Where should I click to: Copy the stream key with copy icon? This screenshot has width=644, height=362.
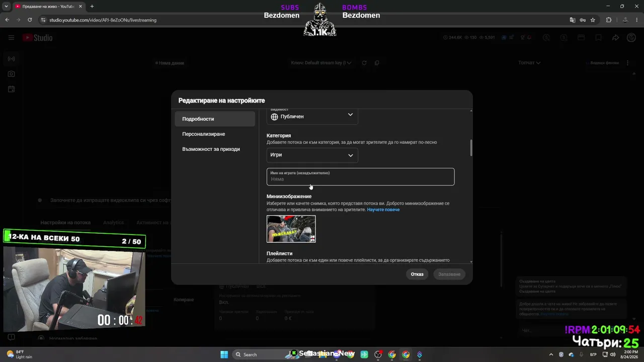[377, 63]
